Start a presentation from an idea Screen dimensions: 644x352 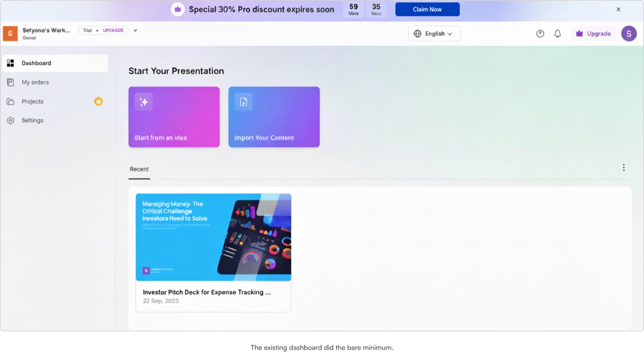click(x=174, y=117)
